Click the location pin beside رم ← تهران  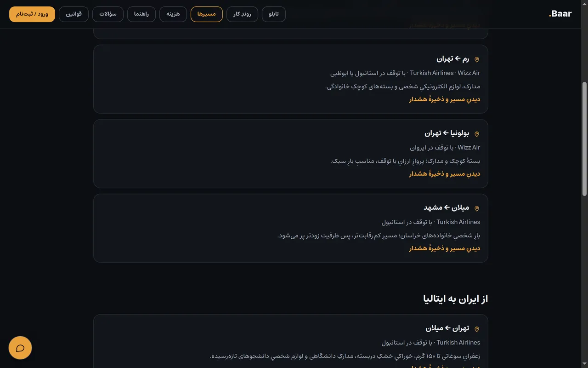[x=477, y=60]
